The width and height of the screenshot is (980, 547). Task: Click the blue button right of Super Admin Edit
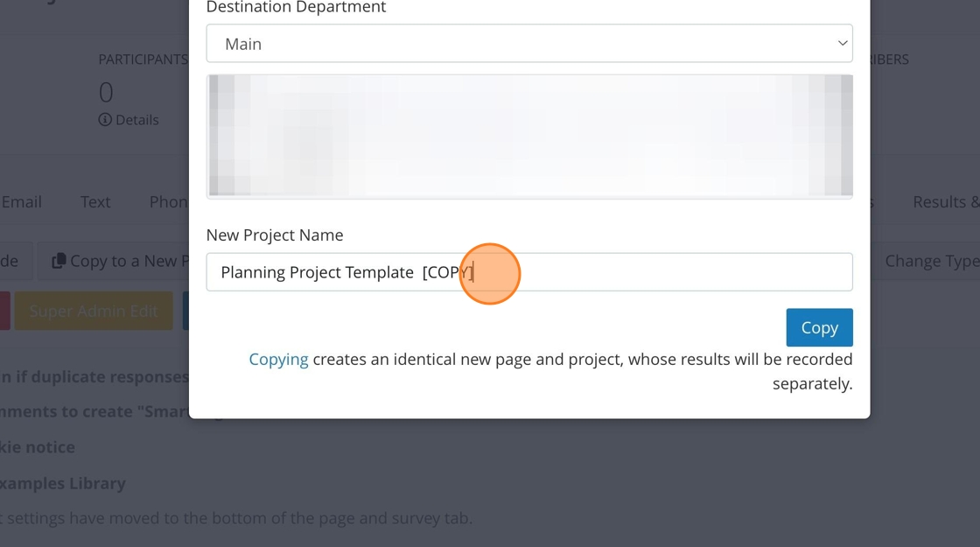[x=185, y=311]
